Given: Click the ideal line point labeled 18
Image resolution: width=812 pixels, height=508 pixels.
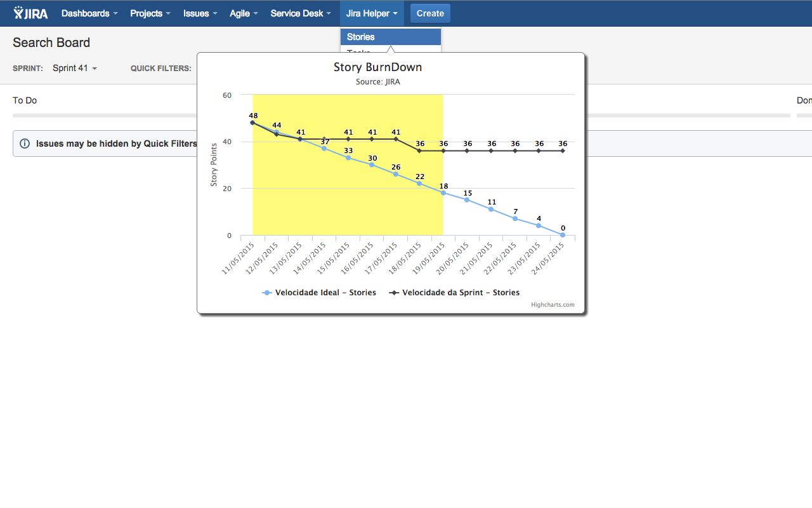Looking at the screenshot, I should point(443,193).
